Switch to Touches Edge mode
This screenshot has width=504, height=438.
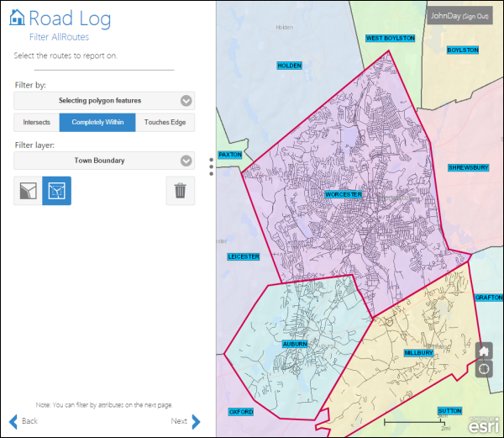coord(165,123)
